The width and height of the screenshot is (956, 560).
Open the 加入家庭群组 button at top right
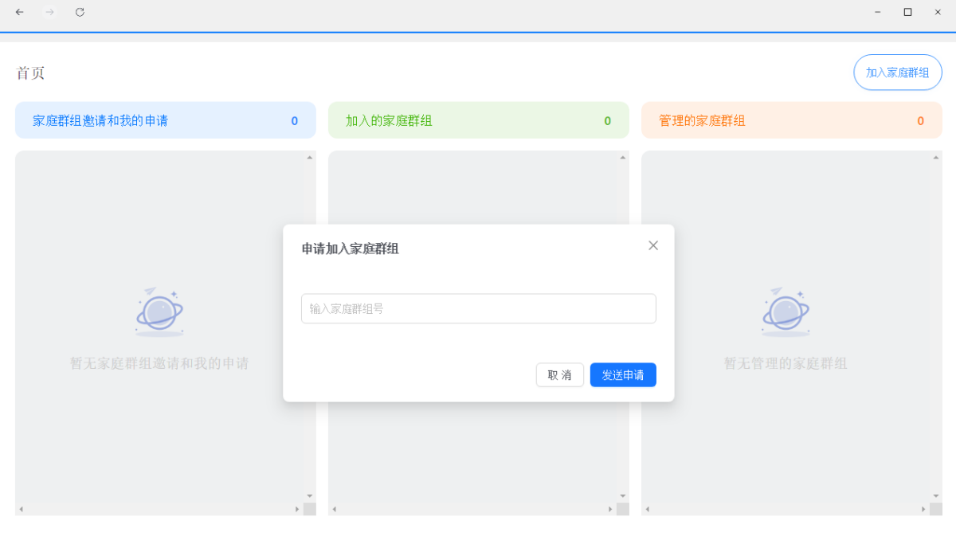click(897, 72)
